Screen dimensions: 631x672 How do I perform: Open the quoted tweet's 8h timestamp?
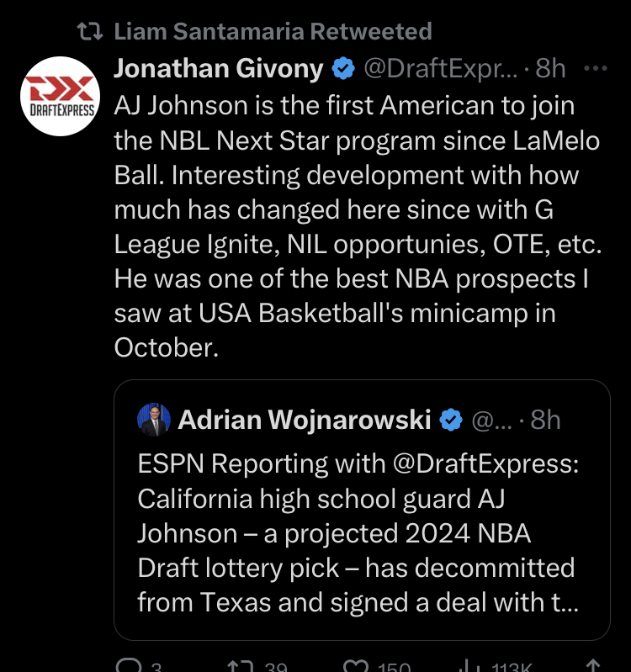545,420
